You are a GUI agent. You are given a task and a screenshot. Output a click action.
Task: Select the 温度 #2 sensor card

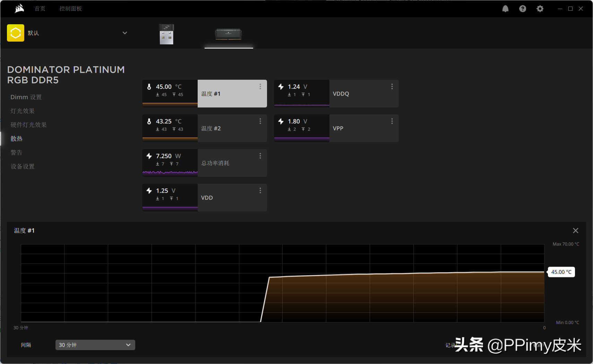click(x=205, y=128)
